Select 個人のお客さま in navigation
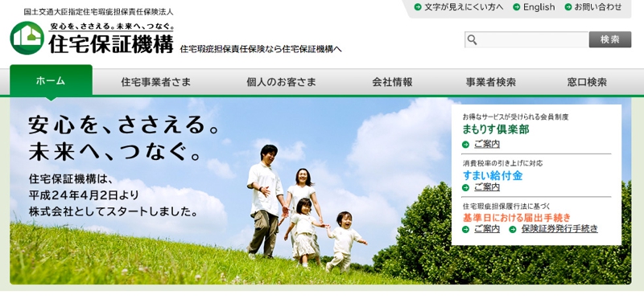Image resolution: width=644 pixels, height=299 pixels. [x=281, y=82]
